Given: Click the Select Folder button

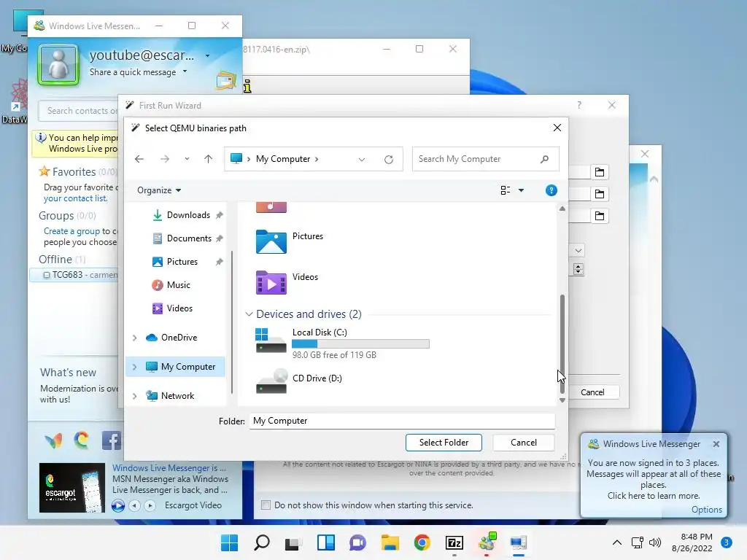Looking at the screenshot, I should [x=444, y=443].
